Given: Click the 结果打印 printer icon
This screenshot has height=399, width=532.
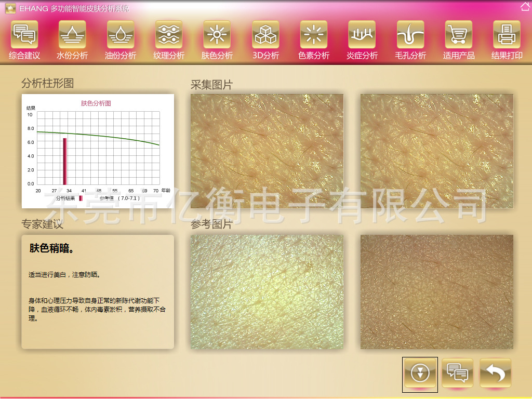Looking at the screenshot, I should [x=507, y=35].
